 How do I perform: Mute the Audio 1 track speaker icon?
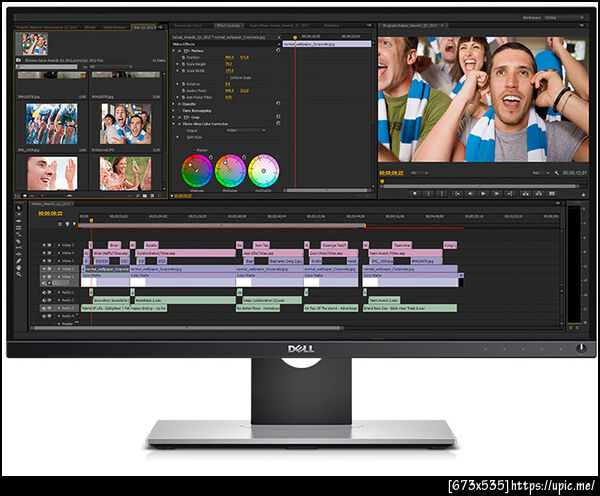tap(44, 292)
